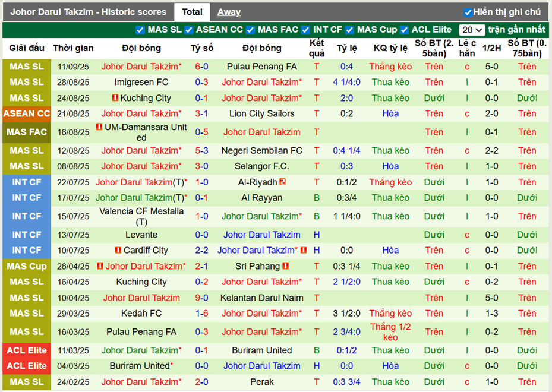Click the Hòa result in Lion City Sailors row
This screenshot has height=392, width=552.
[x=390, y=113]
